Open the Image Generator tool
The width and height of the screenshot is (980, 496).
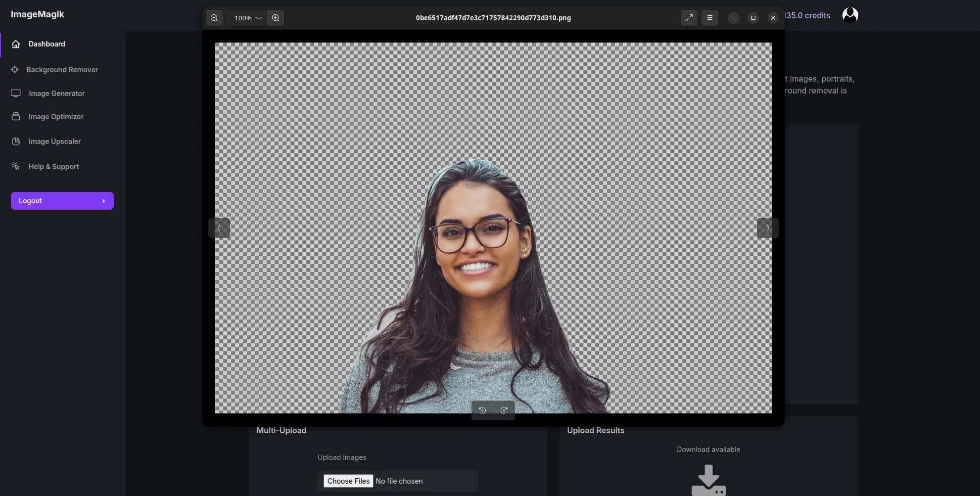[56, 93]
